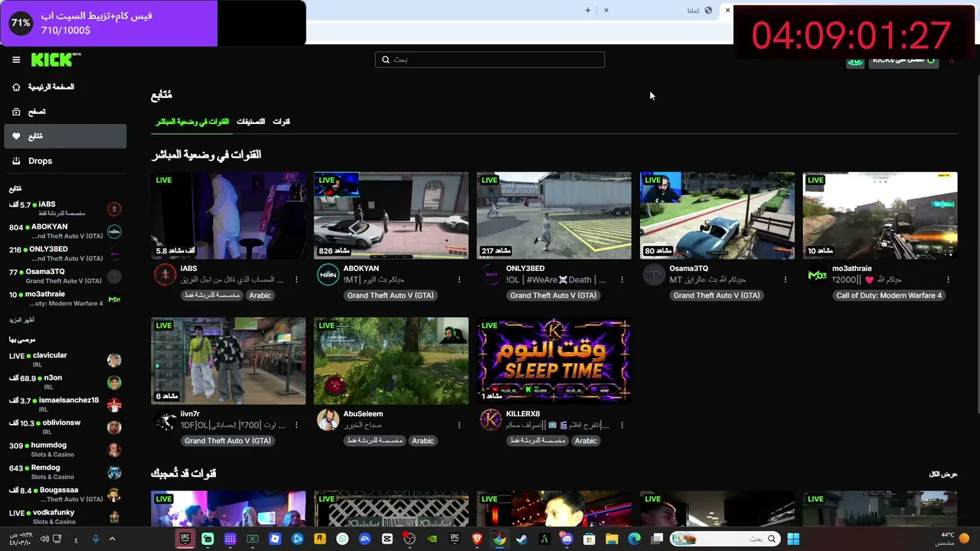This screenshot has height=551, width=980.
Task: Expand sidebar following list with show more
Action: pyautogui.click(x=21, y=320)
